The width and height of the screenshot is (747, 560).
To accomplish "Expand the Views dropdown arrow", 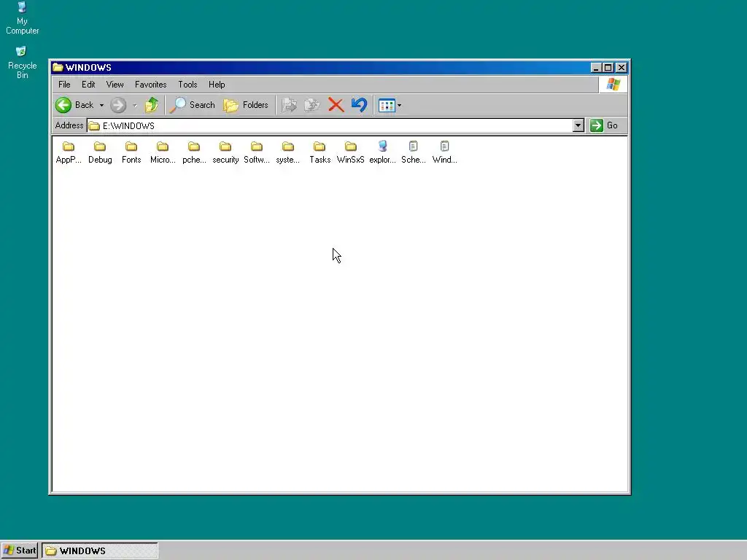I will pos(399,105).
